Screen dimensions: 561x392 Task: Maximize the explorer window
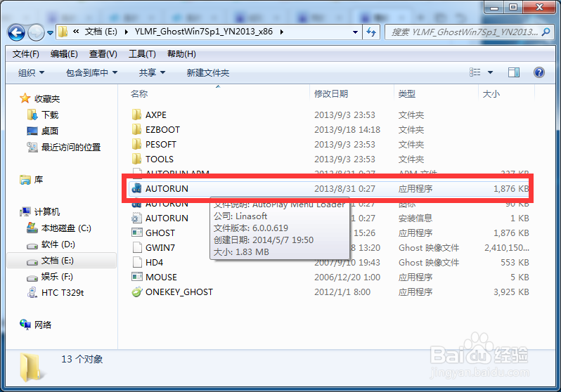[513, 8]
